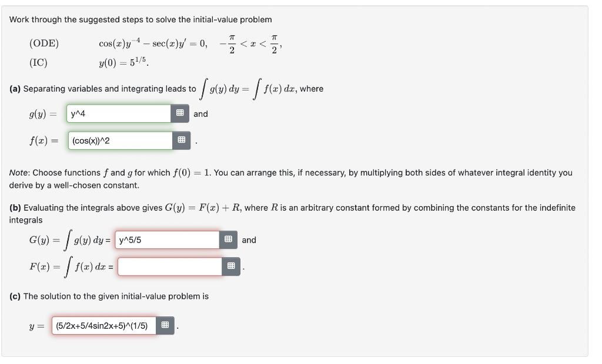Click inside the g(y) box showing y^4

click(118, 113)
